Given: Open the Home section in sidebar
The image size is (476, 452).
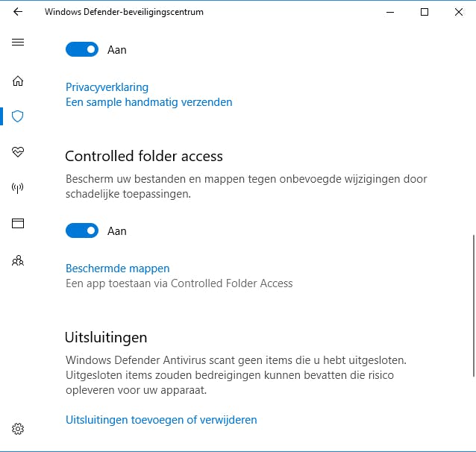Looking at the screenshot, I should click(18, 81).
